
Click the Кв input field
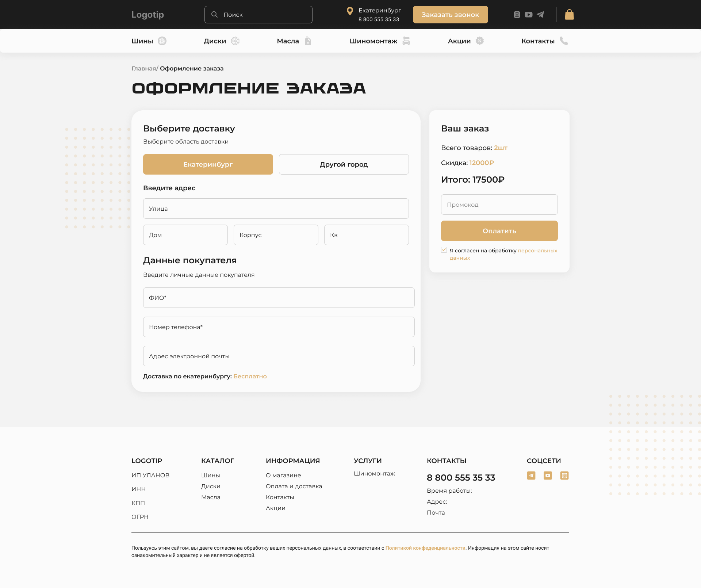pyautogui.click(x=367, y=235)
